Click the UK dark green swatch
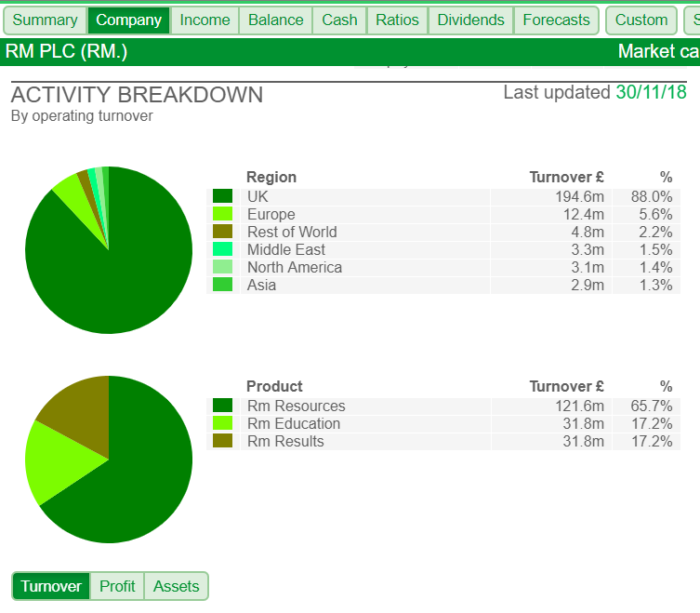The width and height of the screenshot is (700, 613). click(222, 196)
